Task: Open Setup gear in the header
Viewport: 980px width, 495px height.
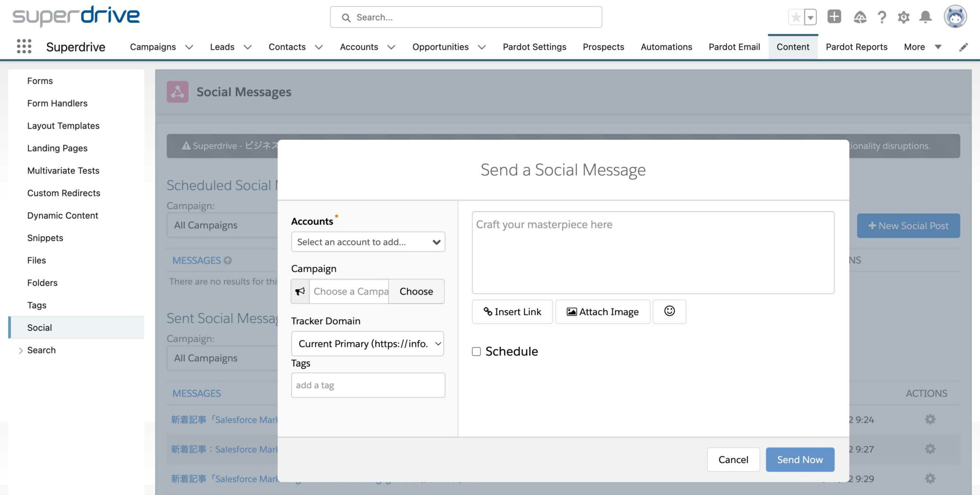Action: pyautogui.click(x=903, y=17)
